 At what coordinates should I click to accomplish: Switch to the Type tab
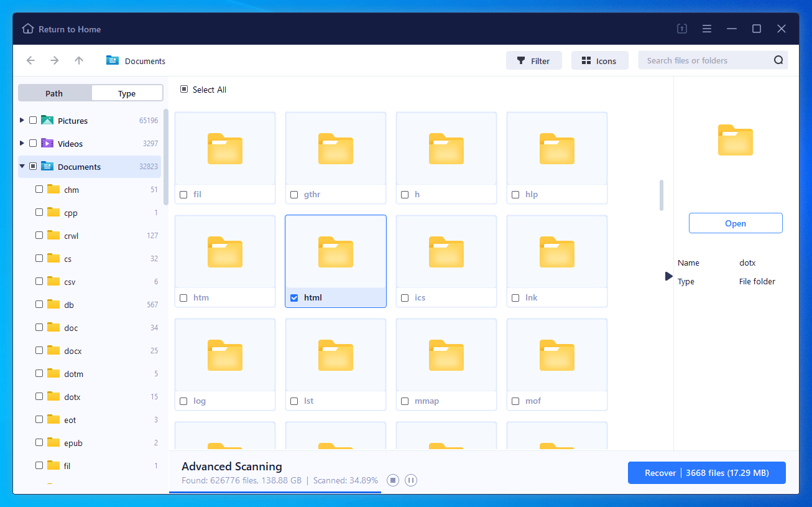pos(127,92)
